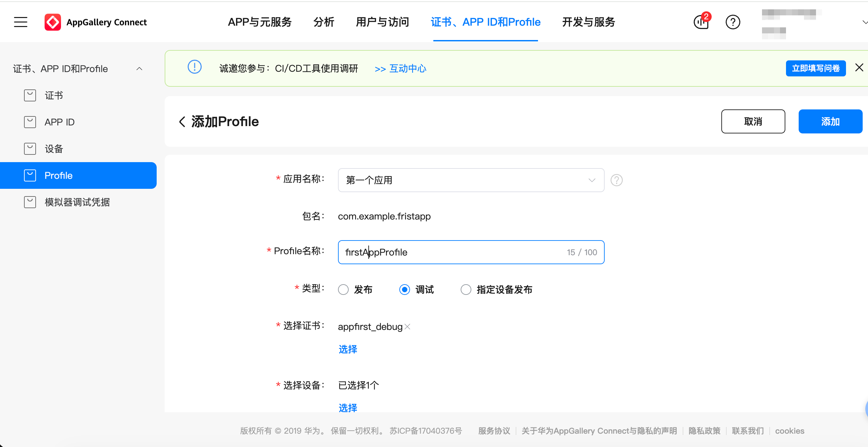Select the 调试 profile type
Screen dimensions: 868x447
pyautogui.click(x=404, y=289)
